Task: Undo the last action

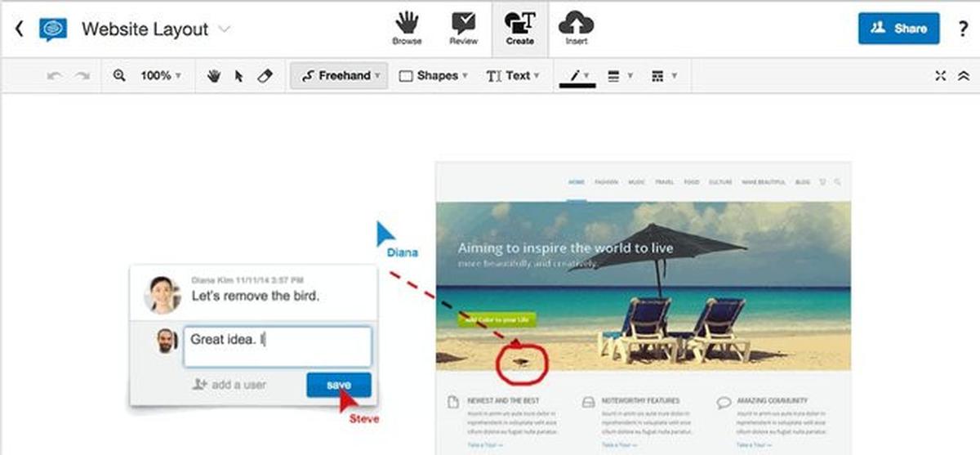Action: tap(55, 75)
